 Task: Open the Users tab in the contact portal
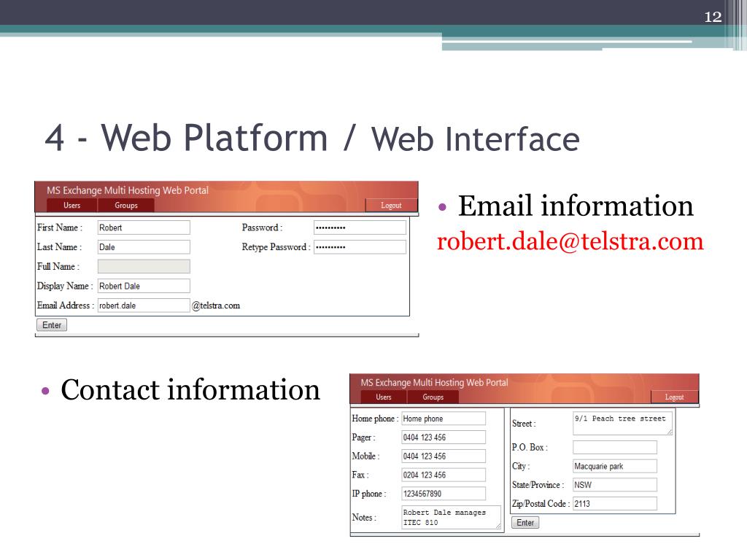pos(384,397)
